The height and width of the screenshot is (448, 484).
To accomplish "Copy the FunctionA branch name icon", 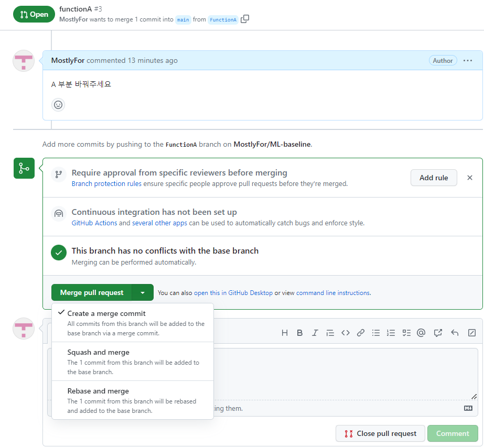I will click(x=245, y=19).
